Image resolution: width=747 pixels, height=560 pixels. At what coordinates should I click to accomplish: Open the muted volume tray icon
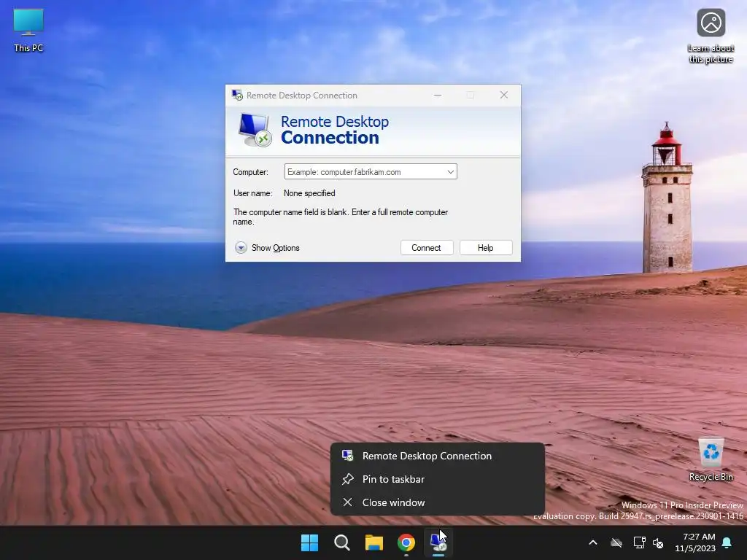[658, 542]
